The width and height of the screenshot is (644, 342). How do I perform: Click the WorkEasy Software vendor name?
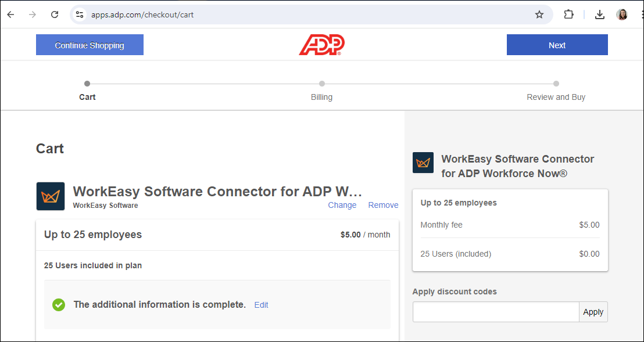pos(106,206)
